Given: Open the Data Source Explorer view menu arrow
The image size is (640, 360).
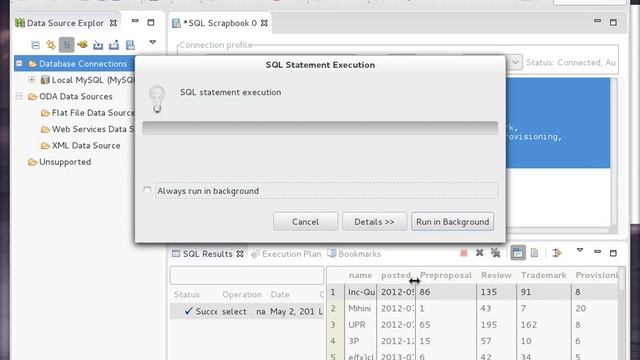Looking at the screenshot, I should tap(153, 42).
